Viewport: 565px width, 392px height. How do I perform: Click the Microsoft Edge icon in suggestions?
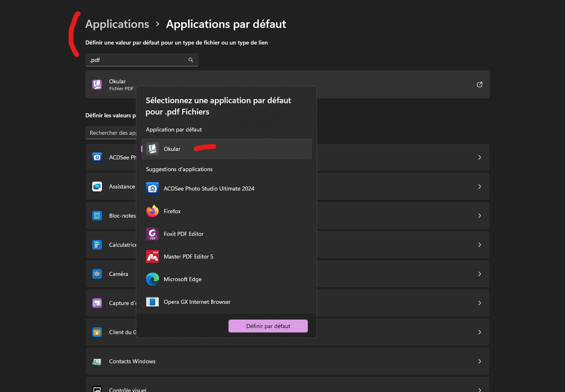coord(152,279)
